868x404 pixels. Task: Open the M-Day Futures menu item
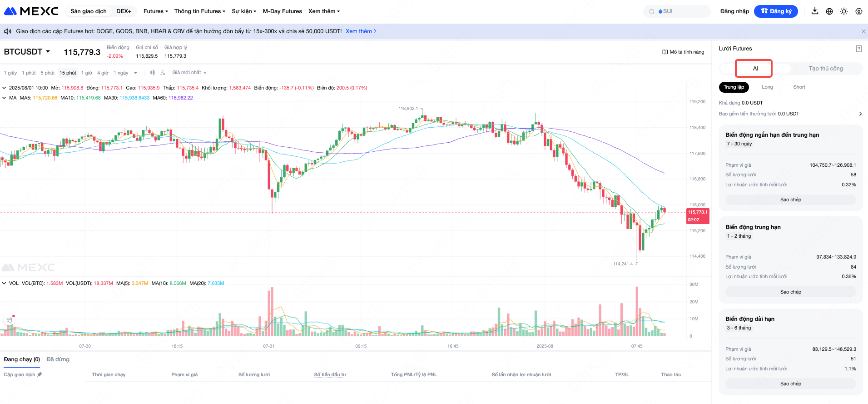click(282, 11)
